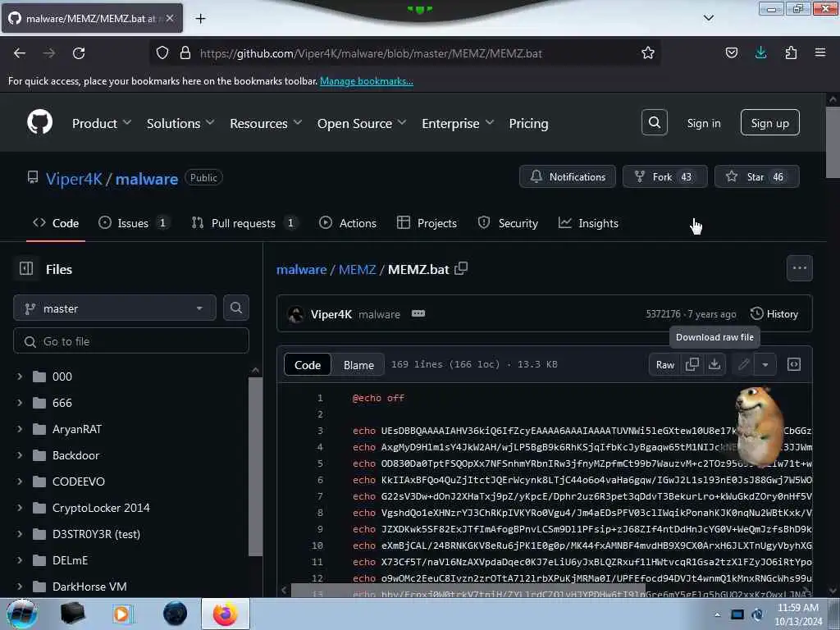Open the Actions tab
The height and width of the screenshot is (630, 840).
pos(348,223)
